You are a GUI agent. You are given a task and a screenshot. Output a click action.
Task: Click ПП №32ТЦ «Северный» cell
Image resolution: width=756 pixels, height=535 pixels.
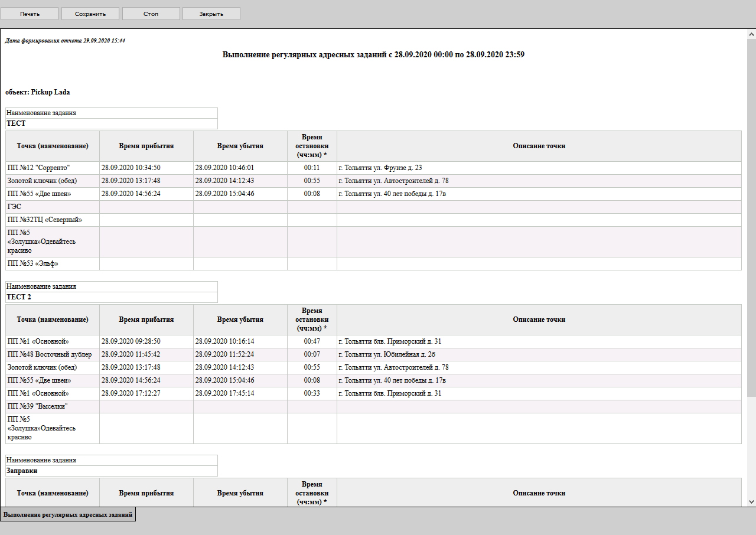coord(53,220)
